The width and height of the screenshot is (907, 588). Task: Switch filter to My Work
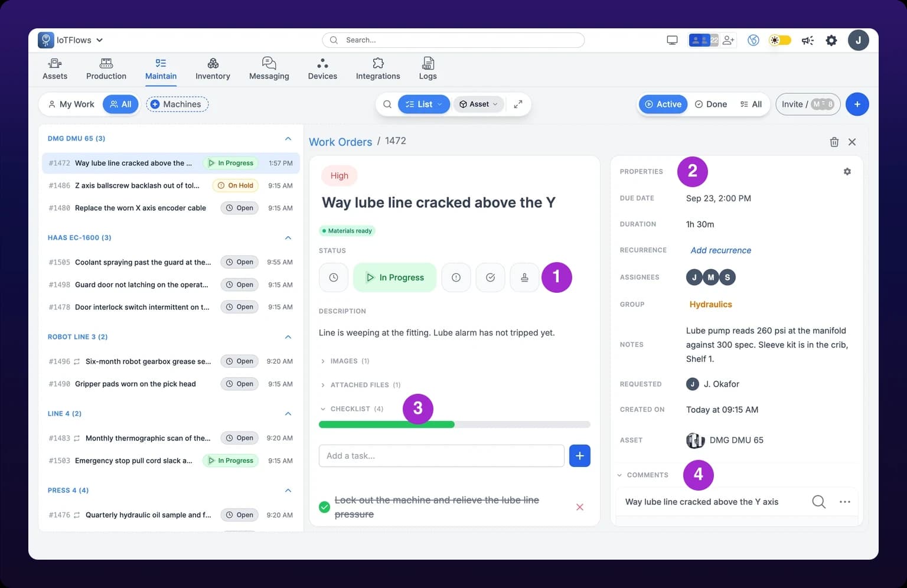point(71,104)
